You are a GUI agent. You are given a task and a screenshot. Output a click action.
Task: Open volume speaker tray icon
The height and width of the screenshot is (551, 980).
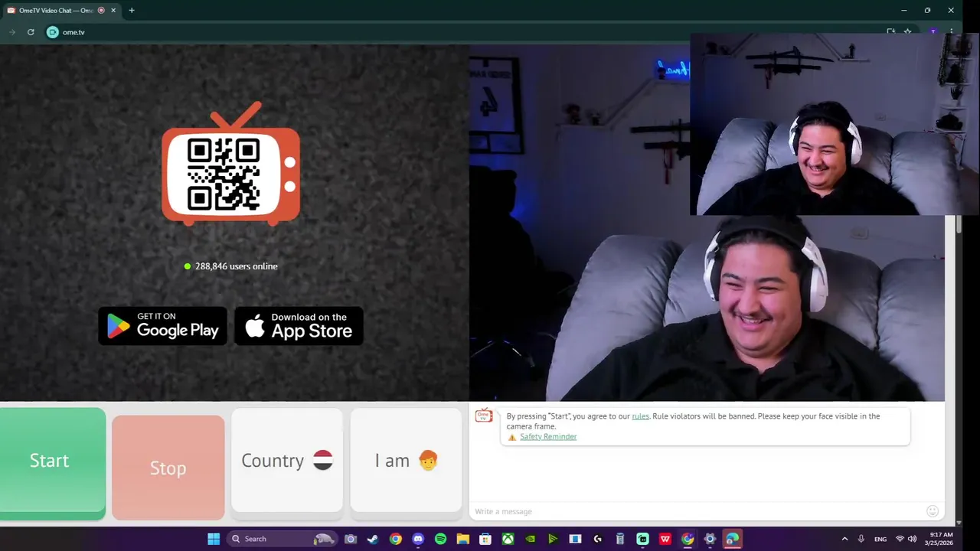[912, 539]
